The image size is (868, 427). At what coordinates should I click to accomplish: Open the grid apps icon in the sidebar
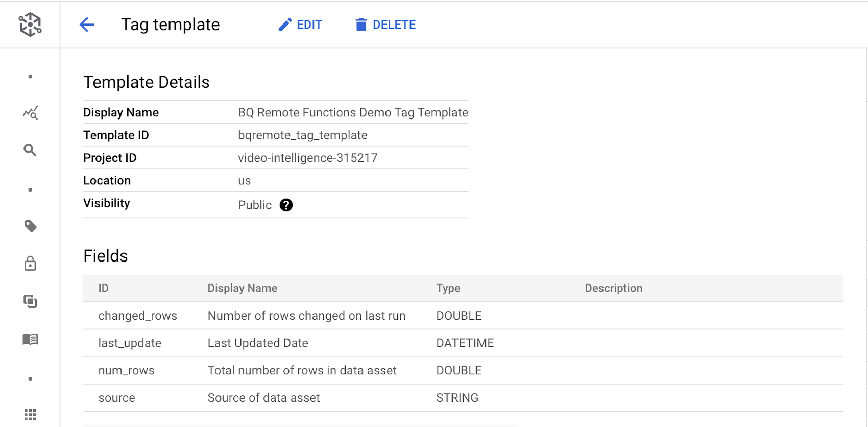(30, 415)
